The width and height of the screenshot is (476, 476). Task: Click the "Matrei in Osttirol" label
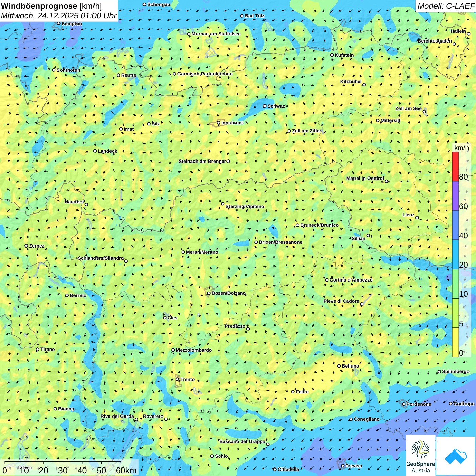(x=365, y=178)
